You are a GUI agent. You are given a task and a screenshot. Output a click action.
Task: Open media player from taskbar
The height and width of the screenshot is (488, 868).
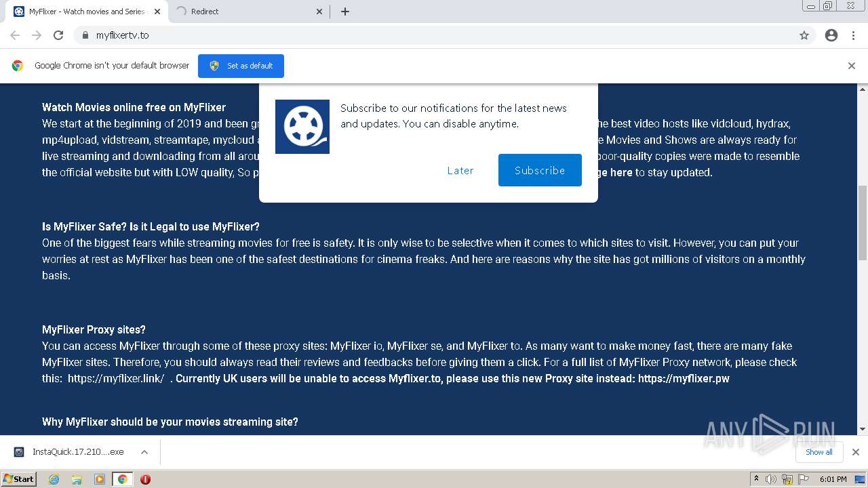[100, 479]
